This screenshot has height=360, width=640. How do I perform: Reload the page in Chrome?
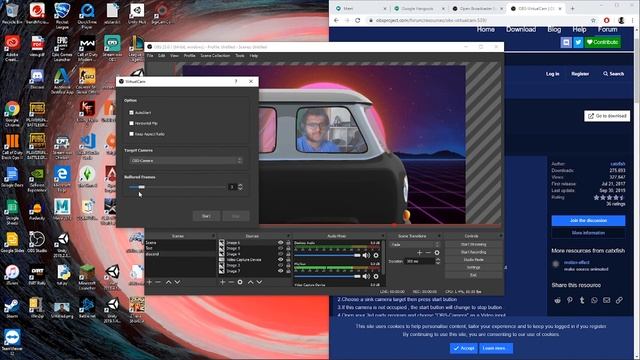pyautogui.click(x=358, y=20)
